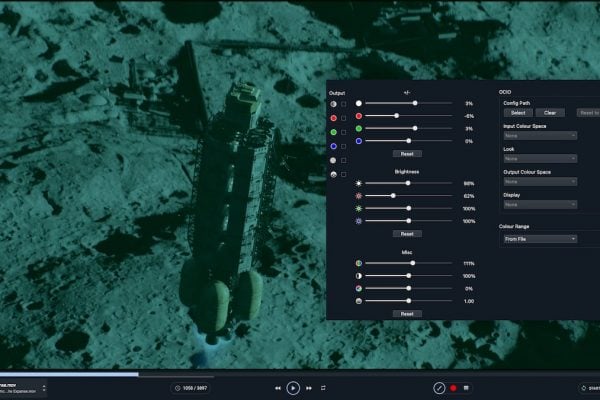Image resolution: width=600 pixels, height=400 pixels.
Task: Click the red +/- offset slider handle
Action: click(396, 116)
